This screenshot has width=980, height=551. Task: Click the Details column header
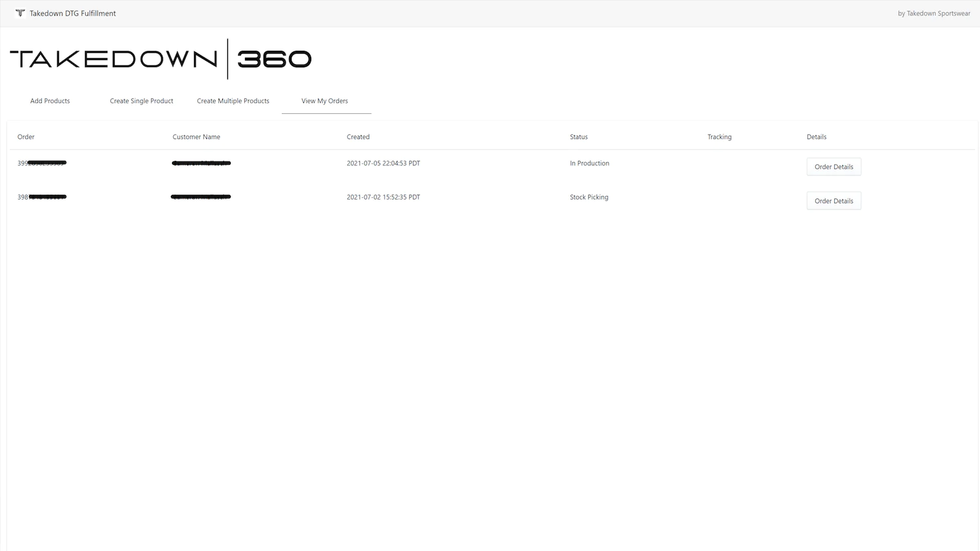(816, 137)
